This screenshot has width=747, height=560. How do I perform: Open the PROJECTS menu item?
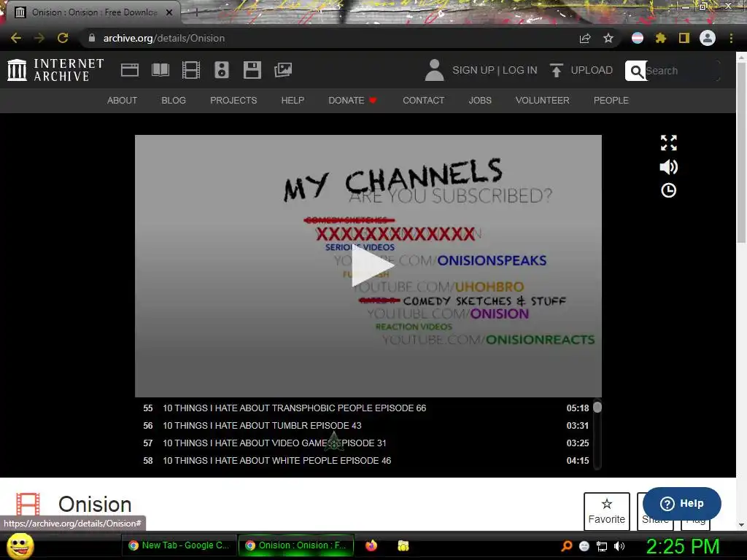tap(233, 101)
